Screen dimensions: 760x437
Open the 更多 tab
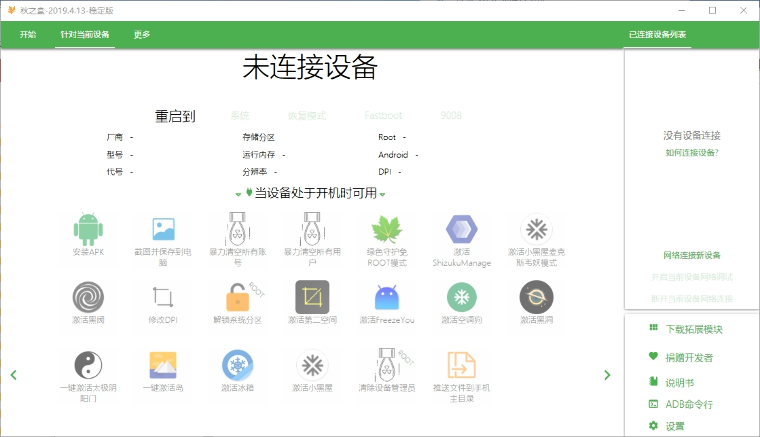pyautogui.click(x=142, y=34)
